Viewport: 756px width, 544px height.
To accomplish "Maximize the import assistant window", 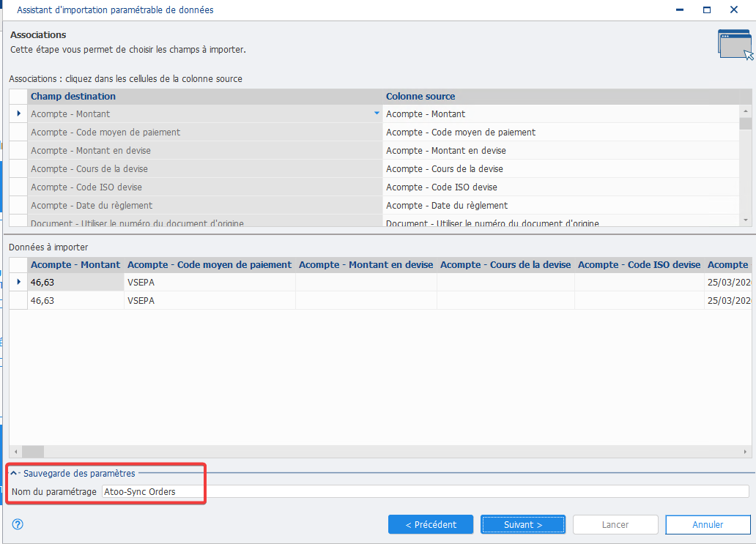I will (x=707, y=10).
